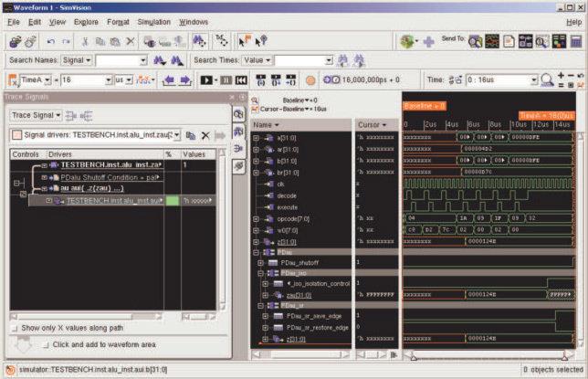Click the Send To source browser document icon
This screenshot has width=588, height=379.
509,41
